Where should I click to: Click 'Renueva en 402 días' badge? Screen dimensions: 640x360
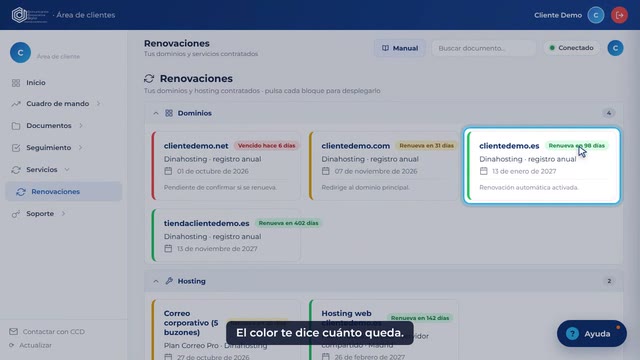(x=288, y=223)
